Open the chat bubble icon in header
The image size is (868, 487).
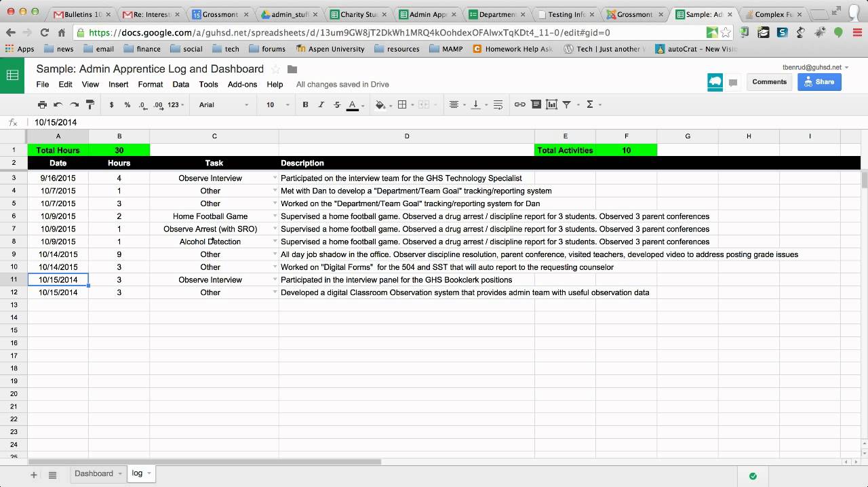[733, 83]
